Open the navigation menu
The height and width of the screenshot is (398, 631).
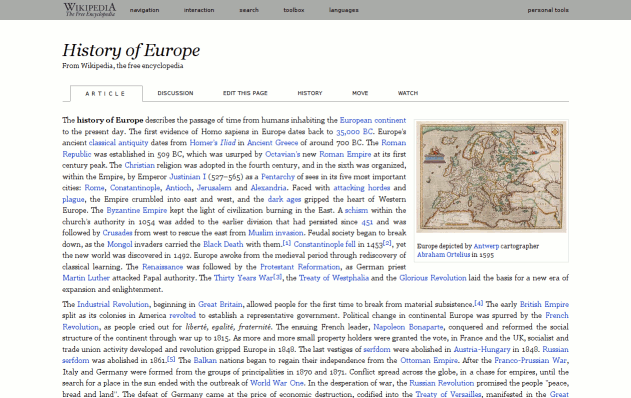click(144, 10)
